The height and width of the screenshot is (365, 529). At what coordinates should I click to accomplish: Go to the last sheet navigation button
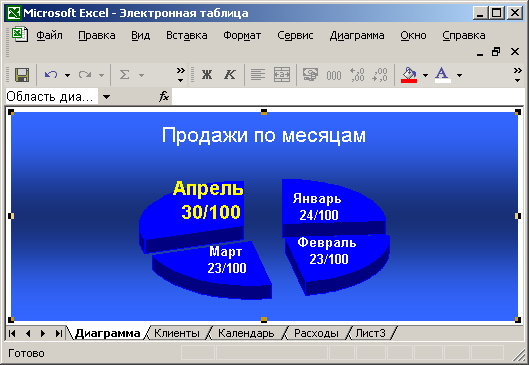pyautogui.click(x=59, y=334)
